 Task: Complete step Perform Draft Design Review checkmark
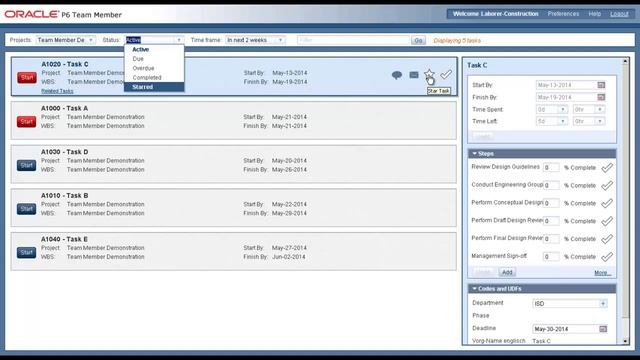[x=607, y=221]
